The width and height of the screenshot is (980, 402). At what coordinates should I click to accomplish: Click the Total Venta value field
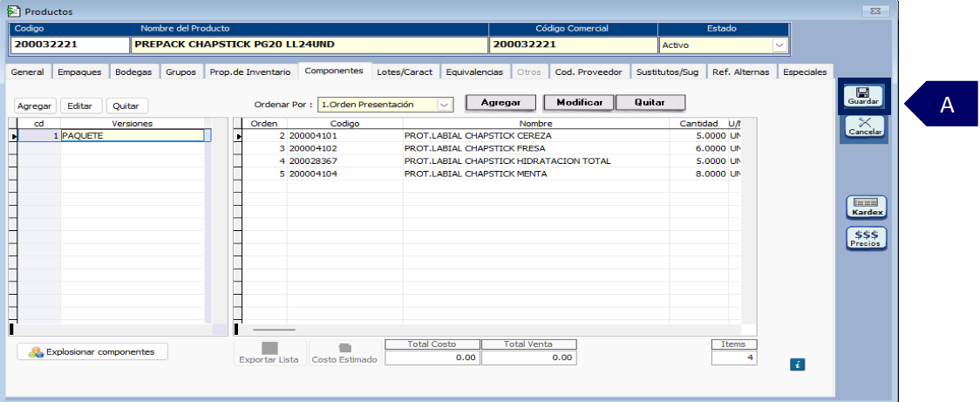coord(528,358)
